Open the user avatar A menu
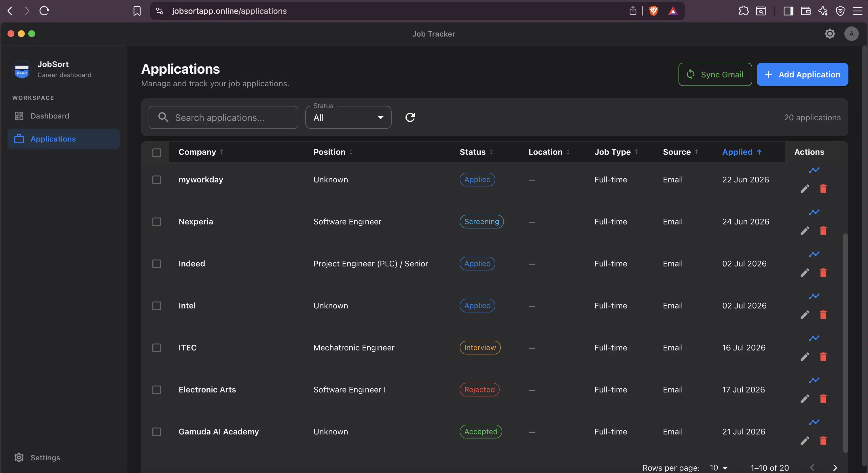 click(x=851, y=34)
